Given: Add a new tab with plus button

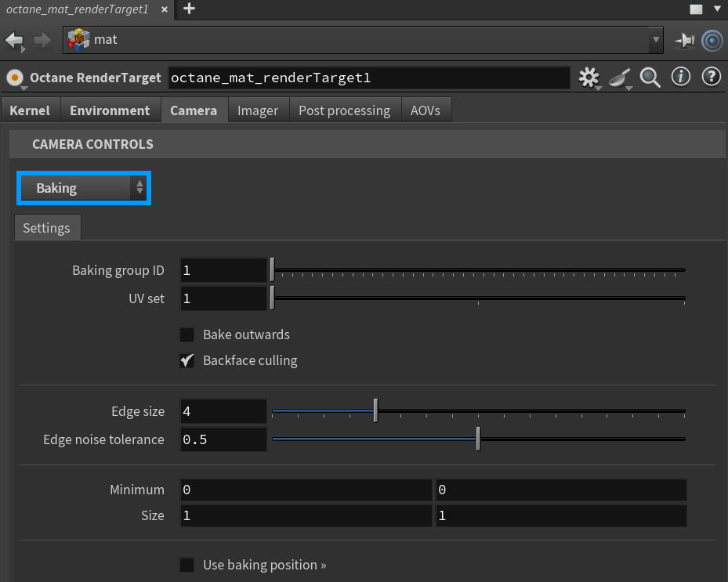Looking at the screenshot, I should point(189,9).
